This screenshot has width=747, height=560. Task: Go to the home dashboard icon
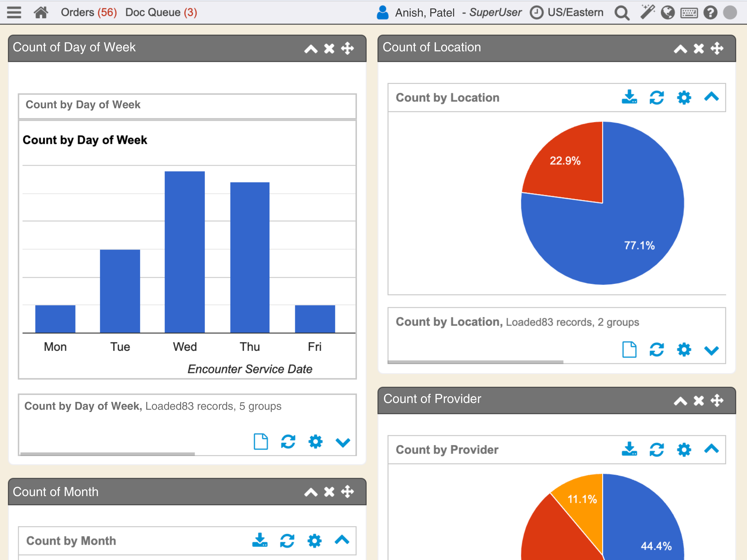41,13
